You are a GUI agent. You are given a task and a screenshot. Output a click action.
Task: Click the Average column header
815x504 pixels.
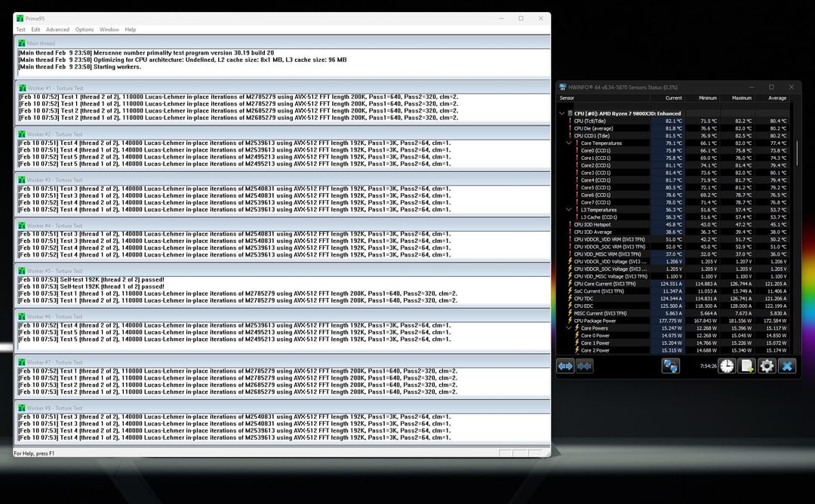(x=777, y=98)
